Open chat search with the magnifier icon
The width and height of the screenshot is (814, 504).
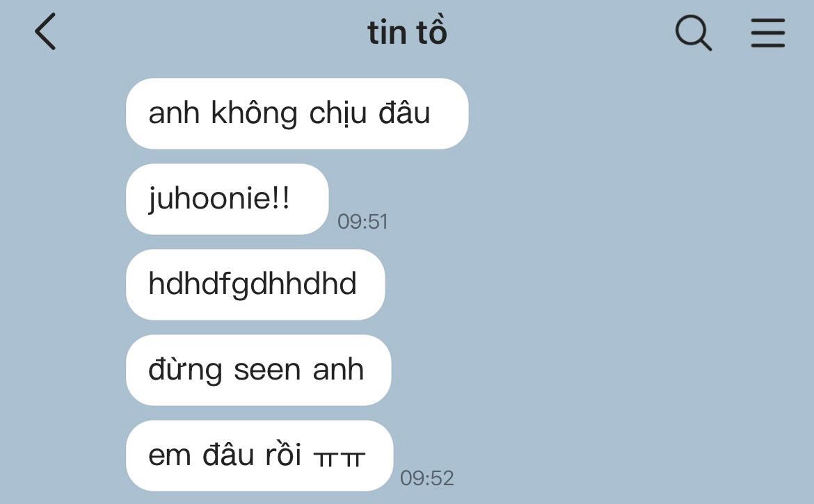693,33
